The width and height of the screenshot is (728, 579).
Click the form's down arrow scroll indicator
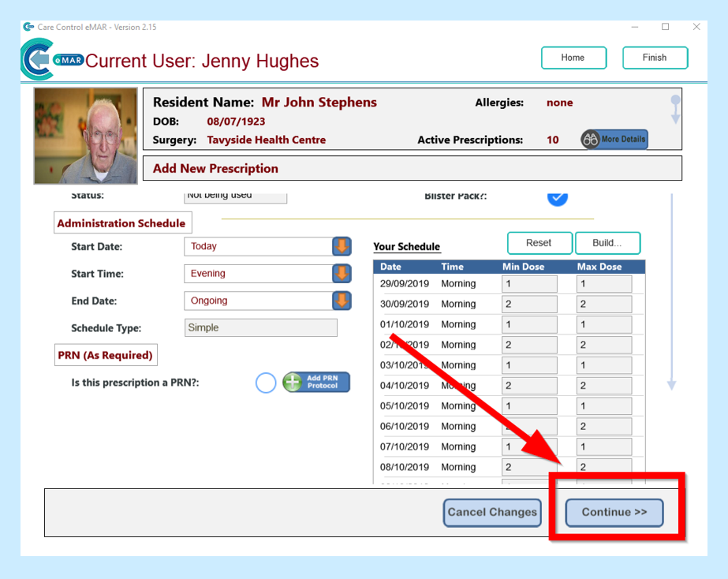[671, 383]
